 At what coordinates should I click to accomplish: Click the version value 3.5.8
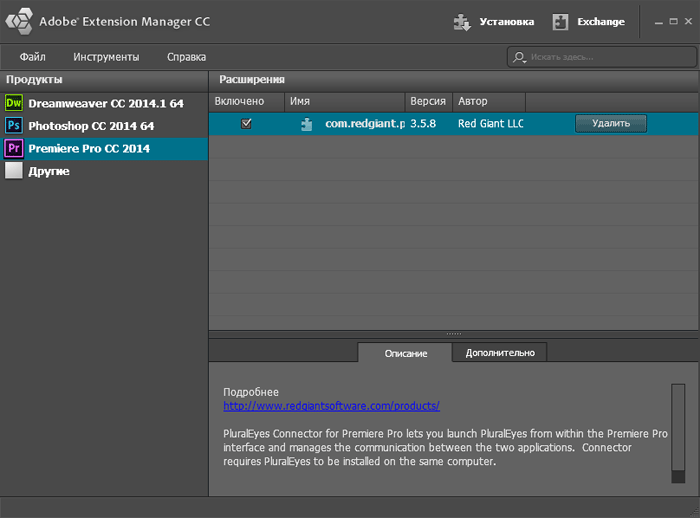423,123
